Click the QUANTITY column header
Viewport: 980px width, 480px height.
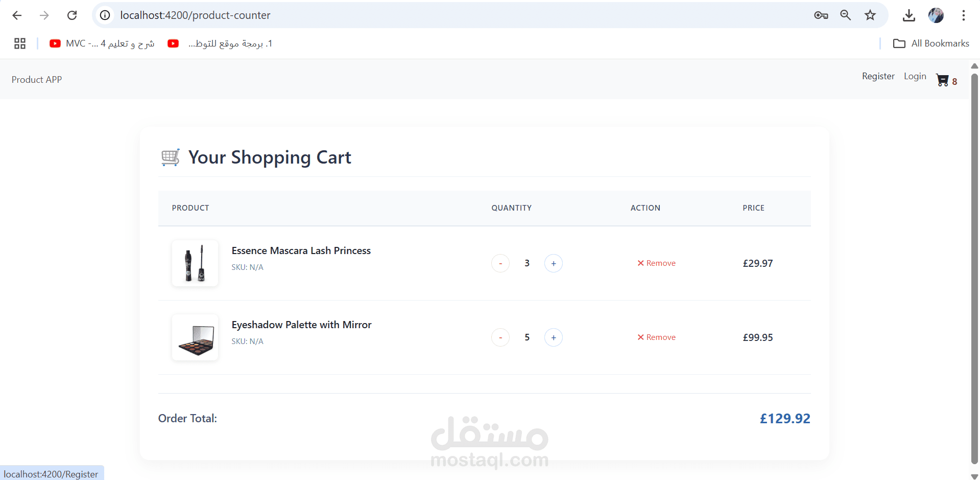pos(512,208)
